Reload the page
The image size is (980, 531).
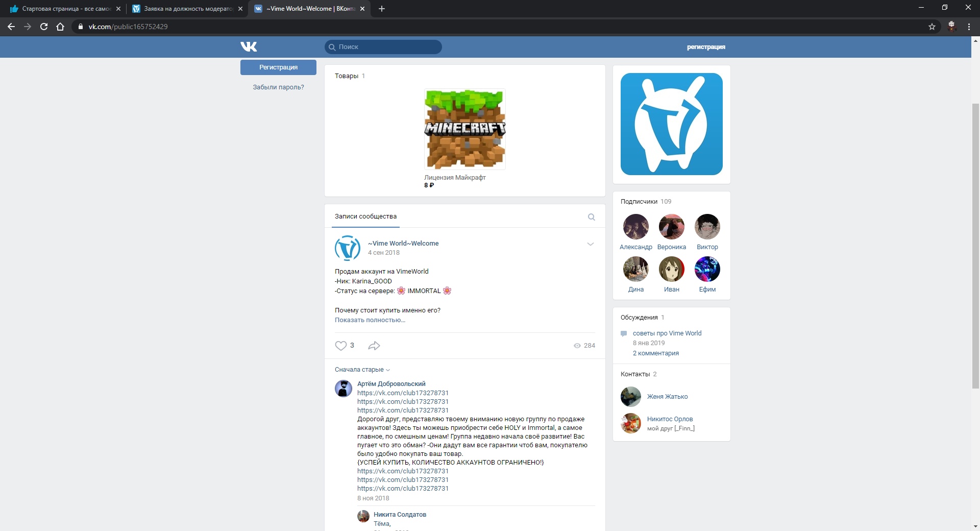(x=44, y=27)
